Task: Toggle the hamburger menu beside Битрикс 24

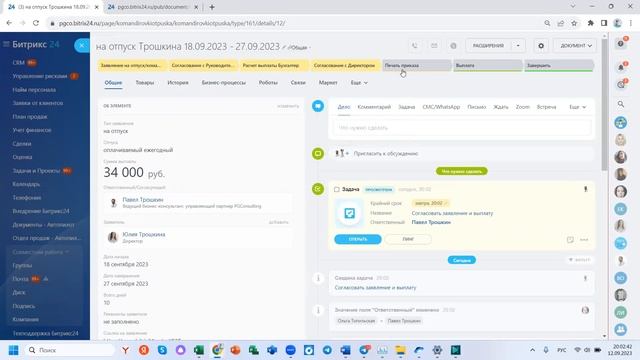Action: coord(6,44)
